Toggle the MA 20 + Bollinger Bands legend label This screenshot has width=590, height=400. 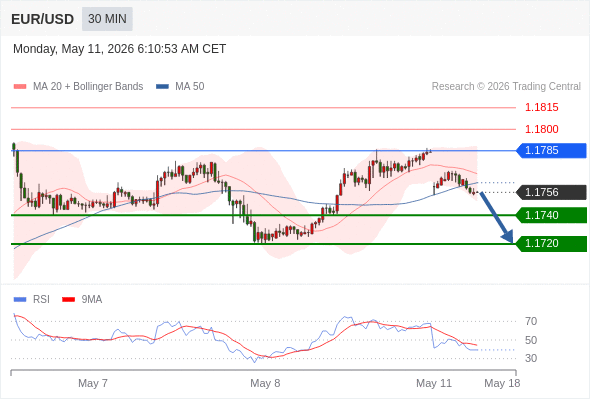click(88, 87)
